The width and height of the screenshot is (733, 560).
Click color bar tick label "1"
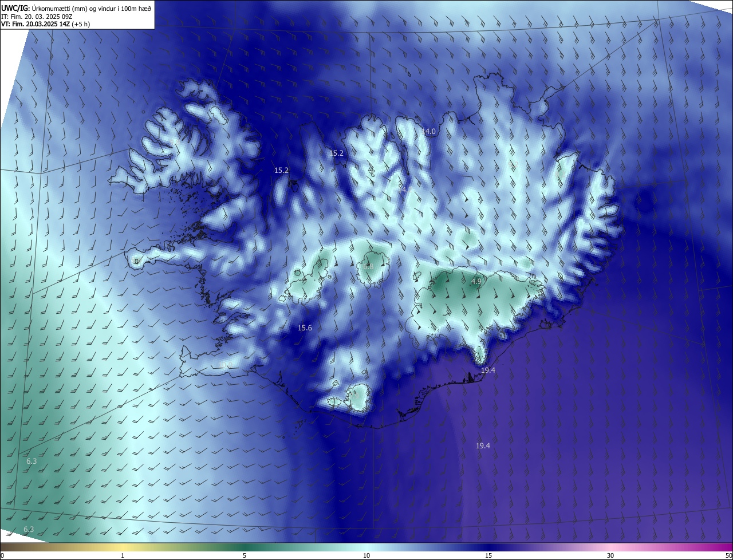[123, 556]
